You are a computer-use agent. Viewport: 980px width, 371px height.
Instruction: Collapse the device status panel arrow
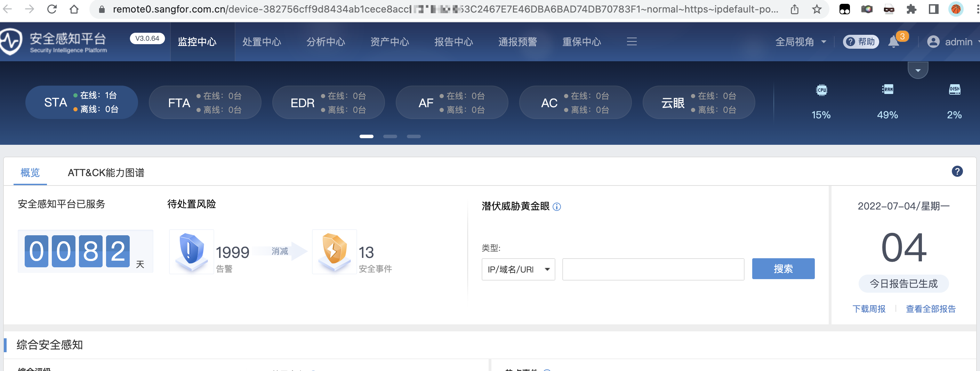pyautogui.click(x=918, y=70)
